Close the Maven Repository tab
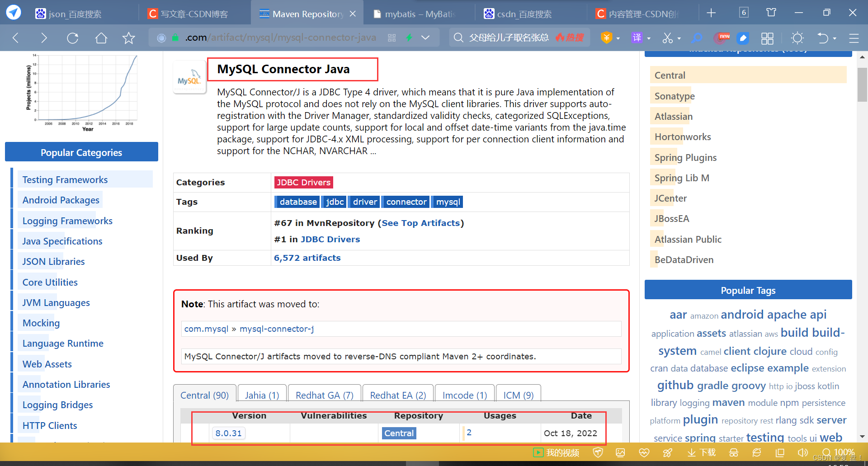The width and height of the screenshot is (868, 466). coord(353,14)
